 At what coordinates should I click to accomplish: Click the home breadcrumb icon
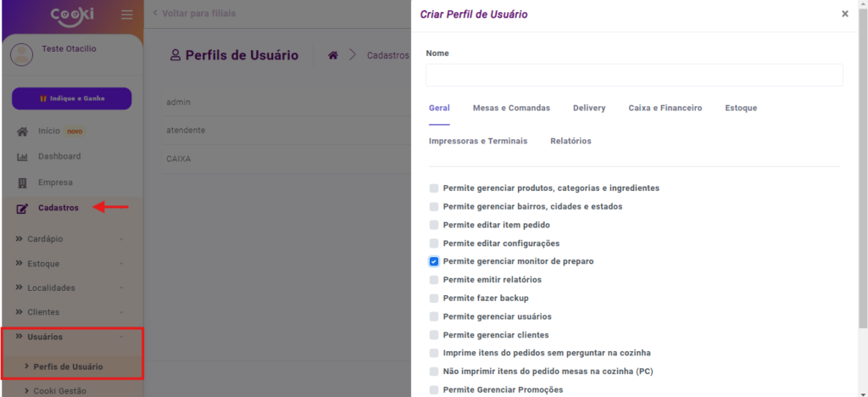click(x=333, y=55)
